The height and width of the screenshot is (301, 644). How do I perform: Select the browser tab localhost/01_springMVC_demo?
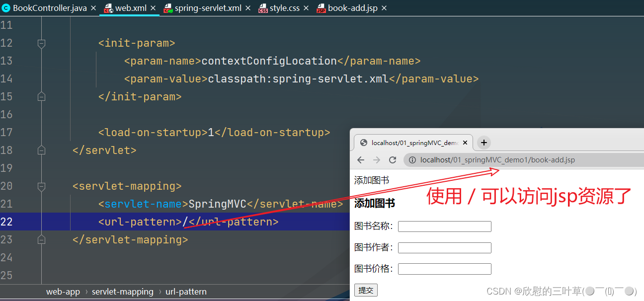413,143
